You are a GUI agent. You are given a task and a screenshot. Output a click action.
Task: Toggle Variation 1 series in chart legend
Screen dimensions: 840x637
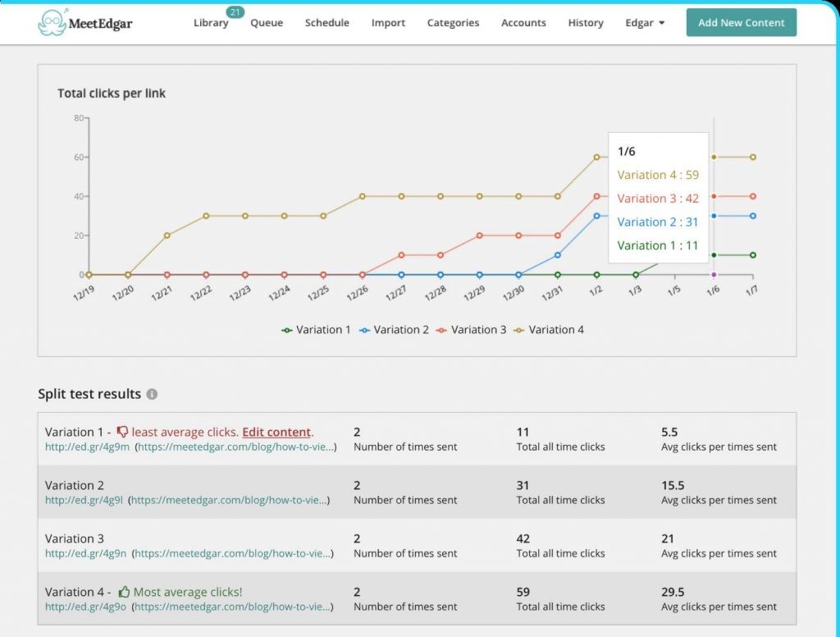[316, 330]
